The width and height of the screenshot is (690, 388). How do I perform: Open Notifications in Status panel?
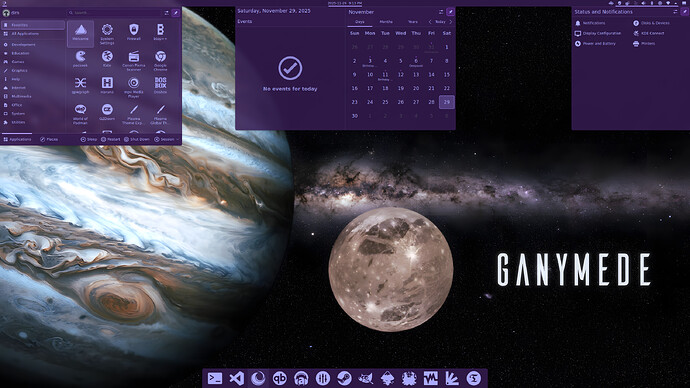(x=590, y=23)
